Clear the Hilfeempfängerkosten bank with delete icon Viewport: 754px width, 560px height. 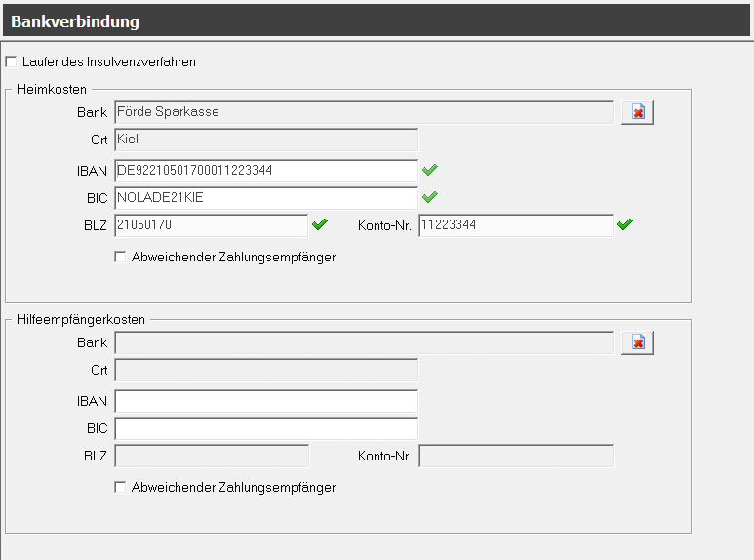coord(637,343)
